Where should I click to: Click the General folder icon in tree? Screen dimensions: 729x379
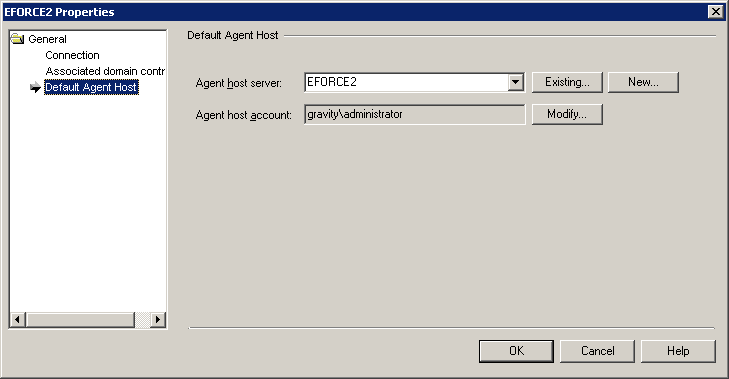tap(17, 39)
